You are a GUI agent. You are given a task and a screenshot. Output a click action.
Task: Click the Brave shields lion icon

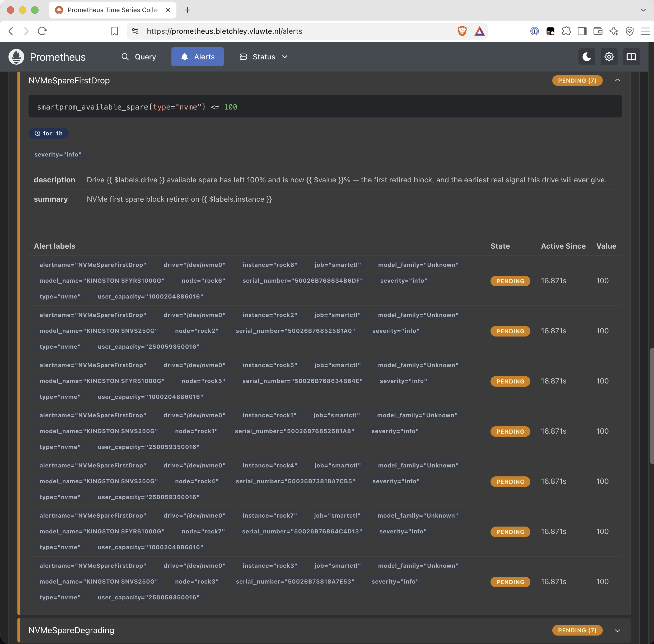462,31
